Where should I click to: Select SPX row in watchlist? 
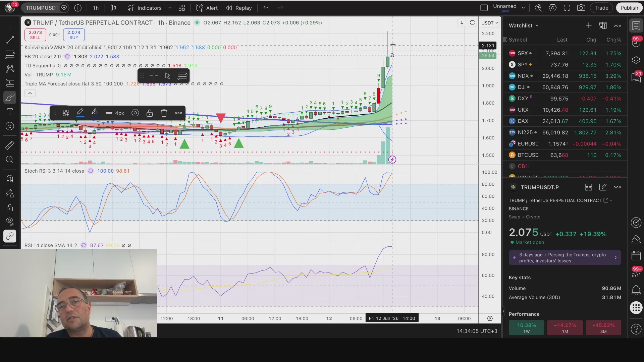click(x=565, y=53)
